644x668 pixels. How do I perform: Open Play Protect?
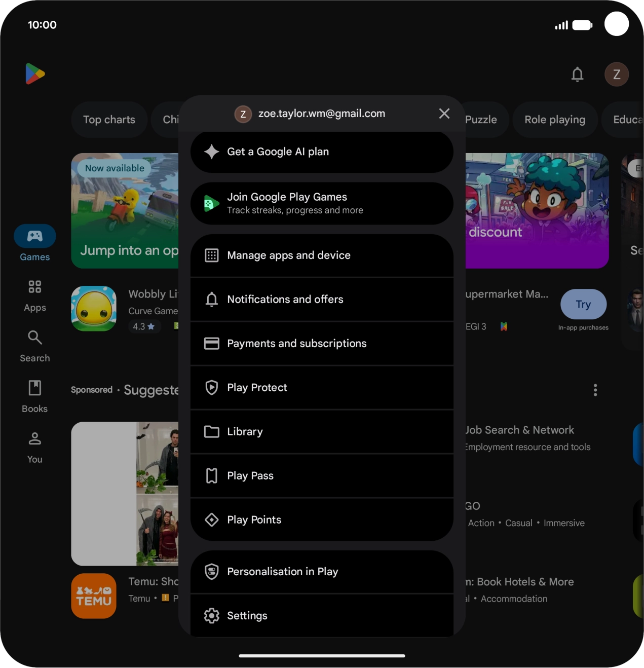[322, 388]
